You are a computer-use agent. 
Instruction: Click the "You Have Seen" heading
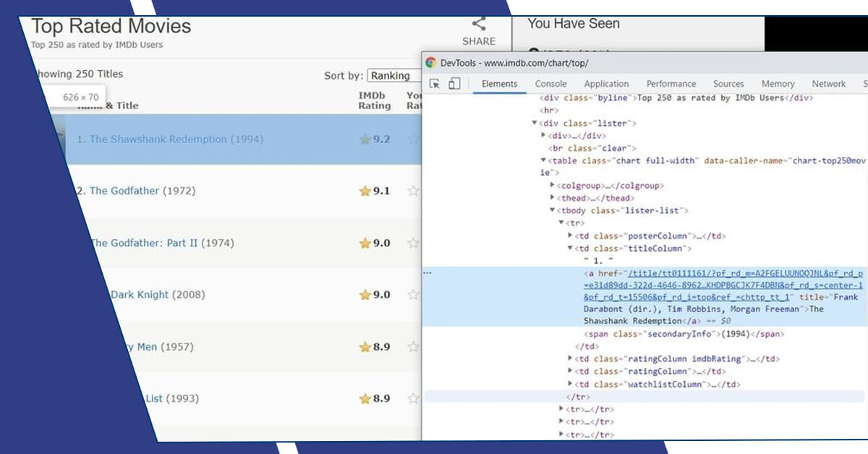pos(574,23)
